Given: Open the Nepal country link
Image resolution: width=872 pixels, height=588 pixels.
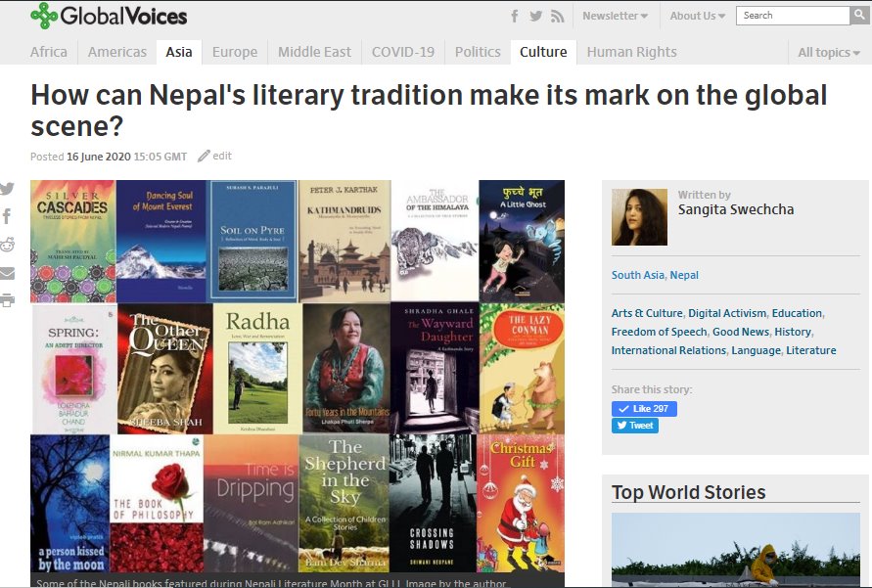Looking at the screenshot, I should click(684, 275).
